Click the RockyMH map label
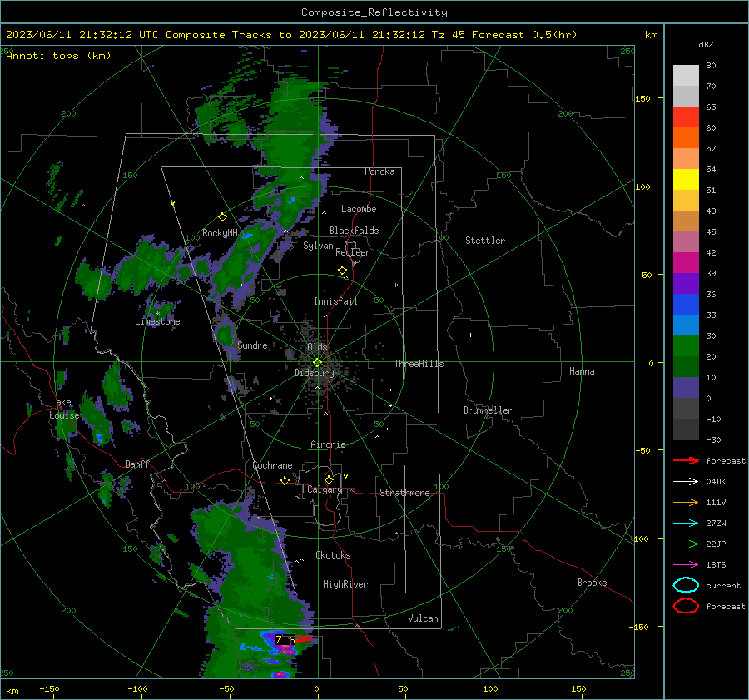749x700 pixels. (x=220, y=233)
